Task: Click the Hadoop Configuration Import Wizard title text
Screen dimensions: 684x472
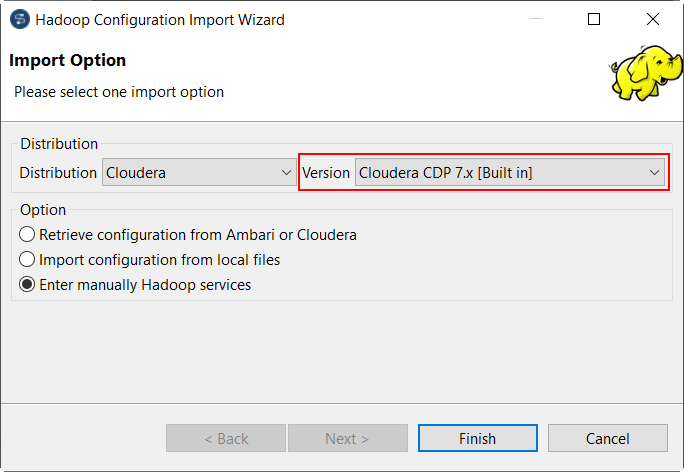Action: pyautogui.click(x=160, y=19)
